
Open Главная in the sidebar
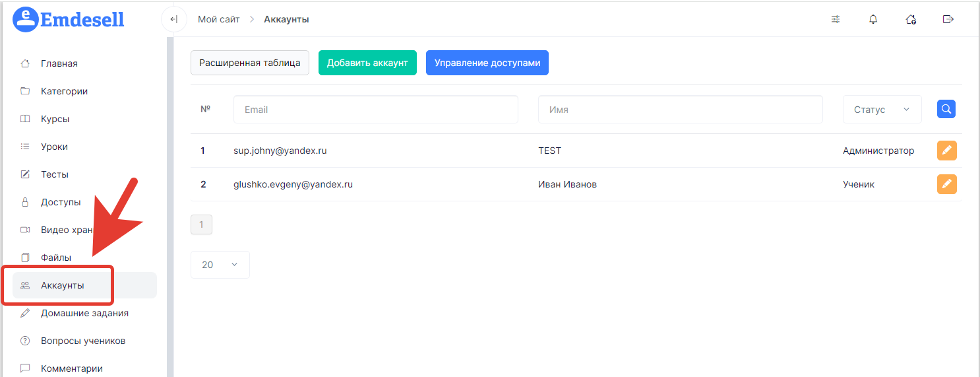point(59,63)
